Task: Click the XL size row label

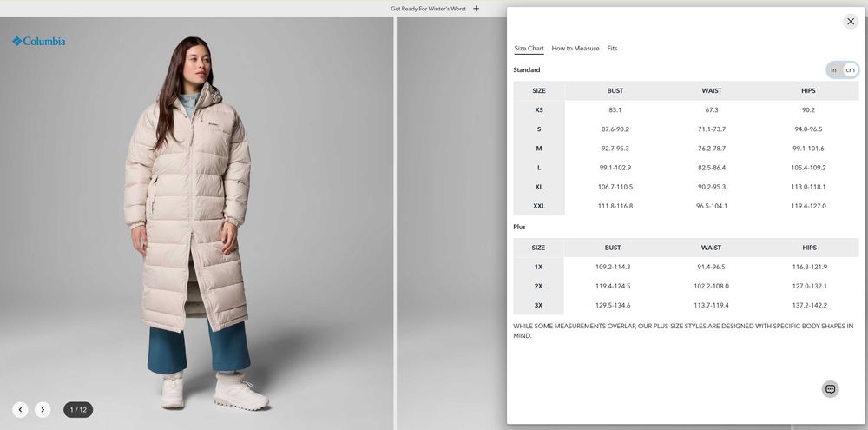Action: pos(539,187)
